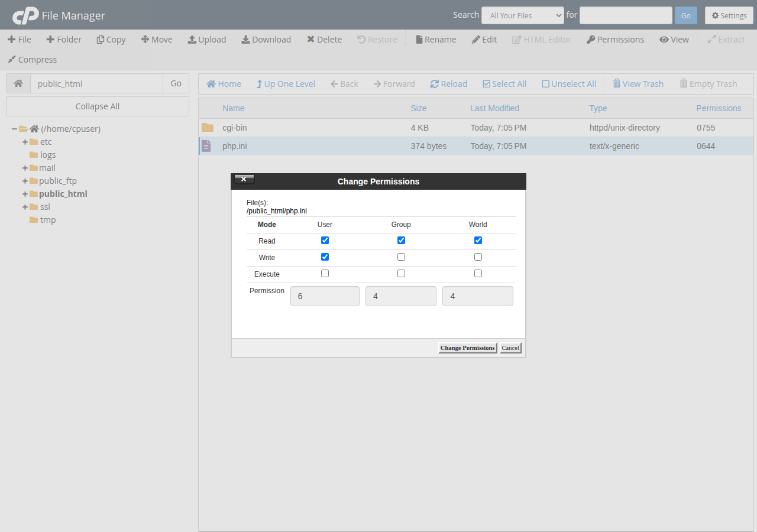The width and height of the screenshot is (757, 532).
Task: Uncheck Group Read permission
Action: (401, 241)
